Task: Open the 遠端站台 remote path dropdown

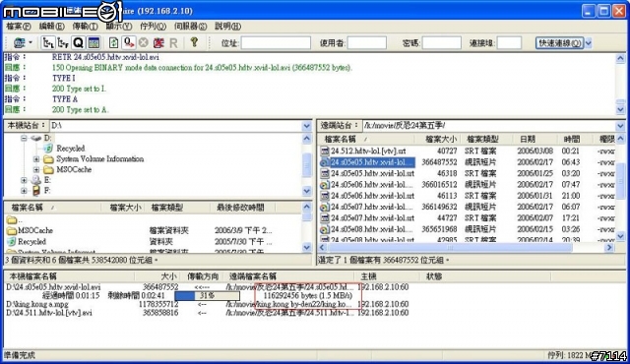Action: pos(620,126)
